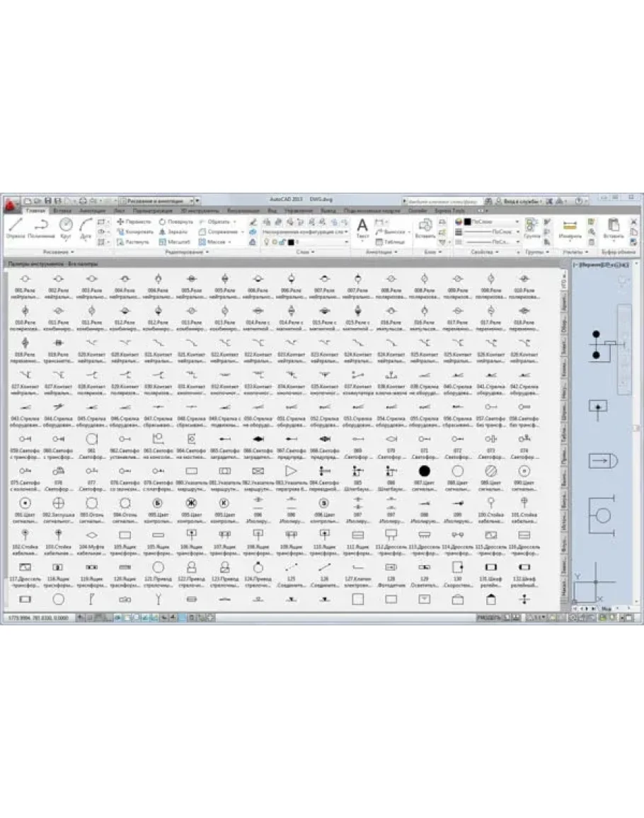This screenshot has height=818, width=644.
Task: Open the AutoCAD application menu logo
Action: (11, 203)
